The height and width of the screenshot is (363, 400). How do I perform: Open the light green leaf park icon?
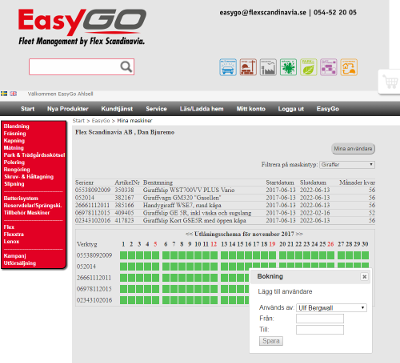point(309,67)
